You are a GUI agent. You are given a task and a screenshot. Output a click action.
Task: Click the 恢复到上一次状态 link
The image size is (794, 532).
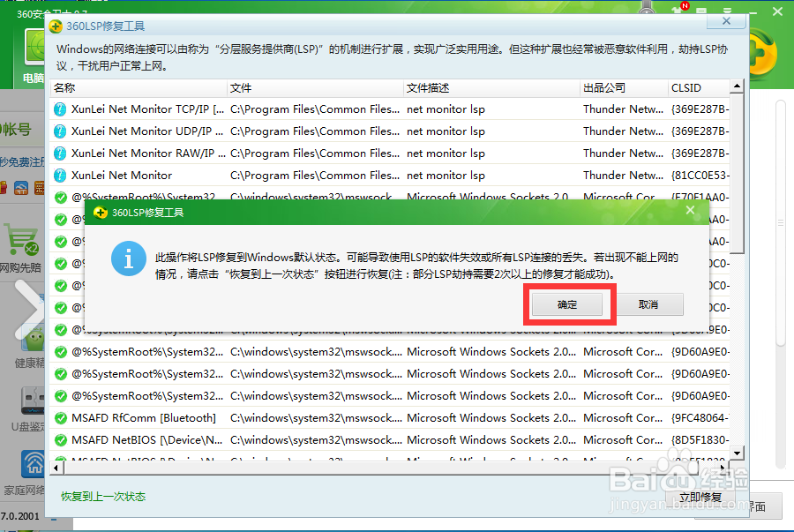pyautogui.click(x=103, y=497)
